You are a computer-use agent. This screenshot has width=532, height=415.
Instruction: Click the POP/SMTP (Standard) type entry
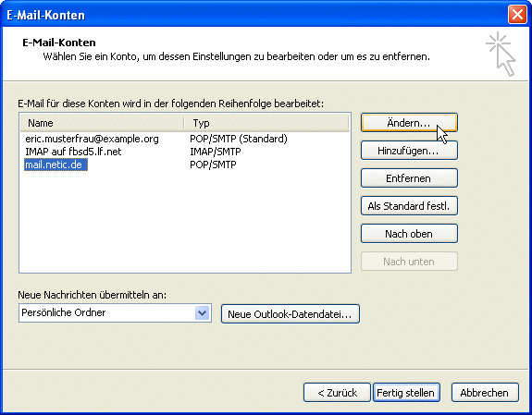239,139
